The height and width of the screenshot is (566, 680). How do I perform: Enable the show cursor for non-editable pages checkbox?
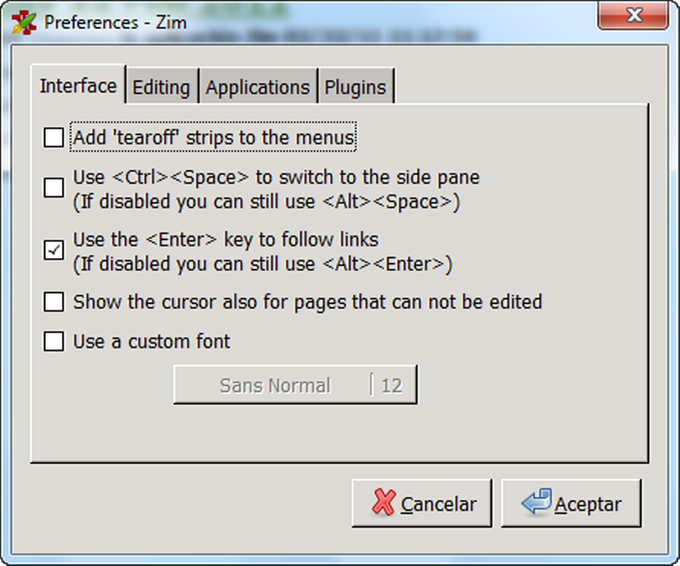pyautogui.click(x=54, y=302)
